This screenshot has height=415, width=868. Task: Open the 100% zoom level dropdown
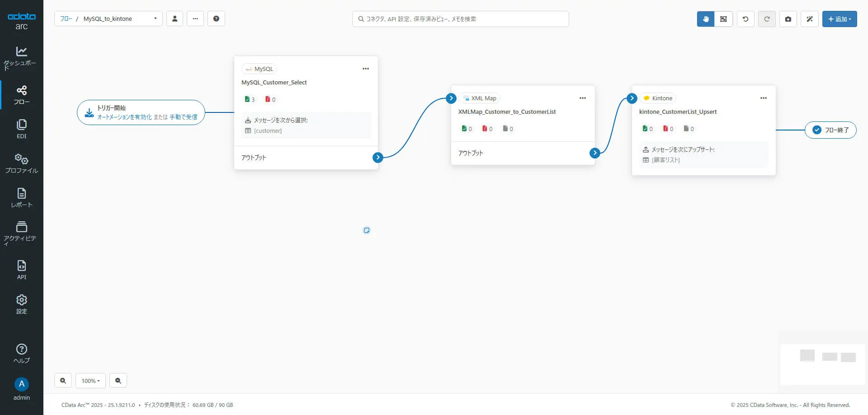[x=90, y=381]
